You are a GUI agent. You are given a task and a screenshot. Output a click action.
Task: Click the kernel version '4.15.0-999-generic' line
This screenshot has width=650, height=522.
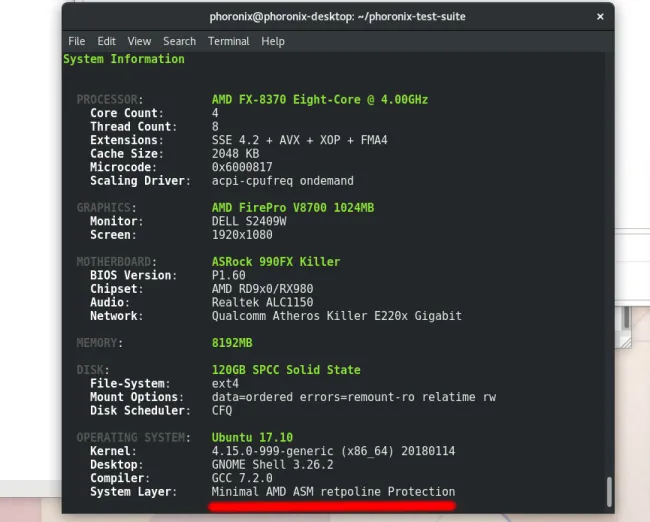coord(333,451)
